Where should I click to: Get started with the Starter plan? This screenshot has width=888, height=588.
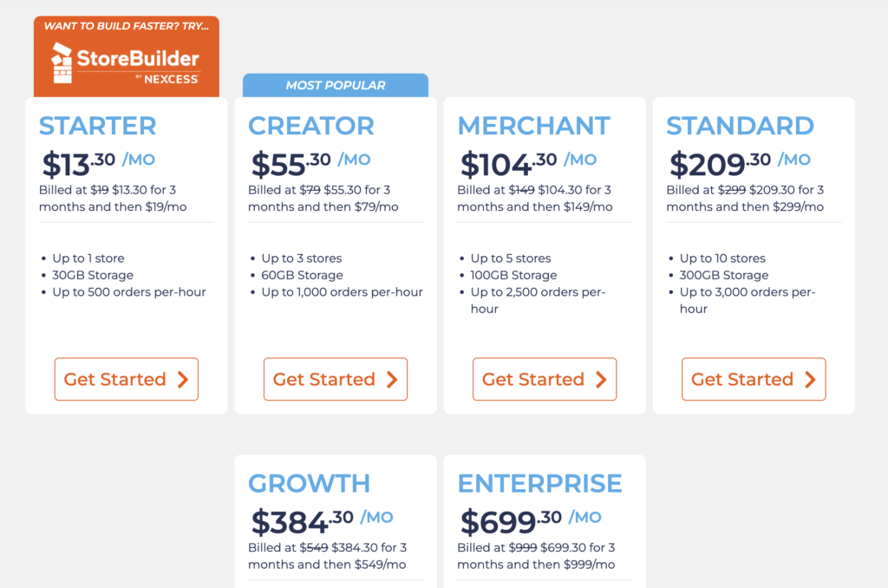pos(127,379)
